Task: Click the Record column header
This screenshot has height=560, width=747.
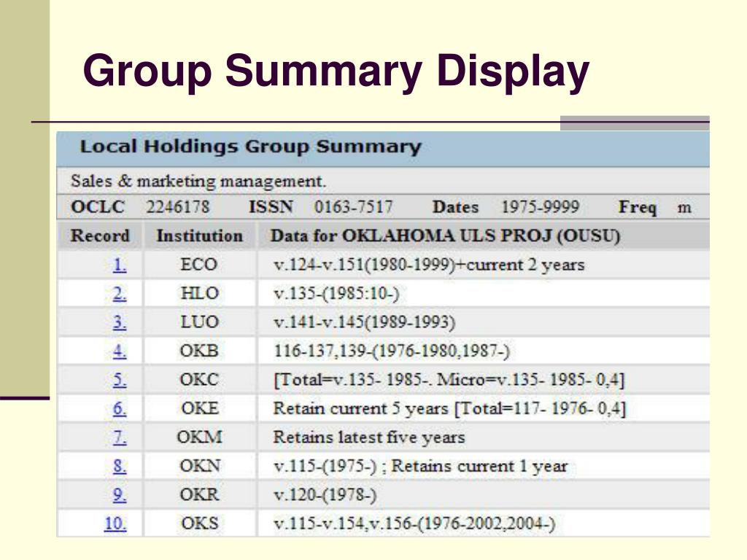Action: [100, 236]
